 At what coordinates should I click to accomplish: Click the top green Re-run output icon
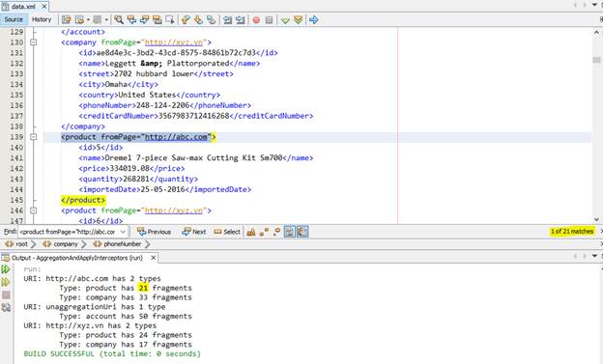point(6,269)
